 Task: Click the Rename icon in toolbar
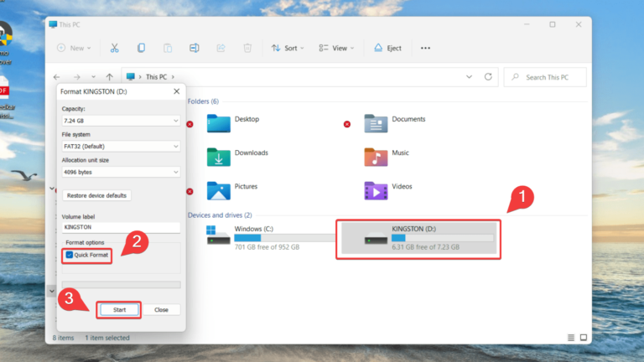pyautogui.click(x=195, y=48)
